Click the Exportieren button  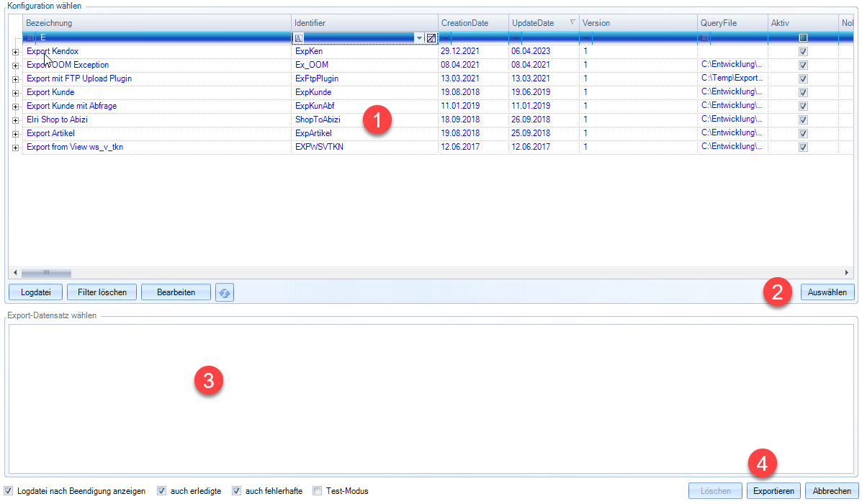coord(774,491)
